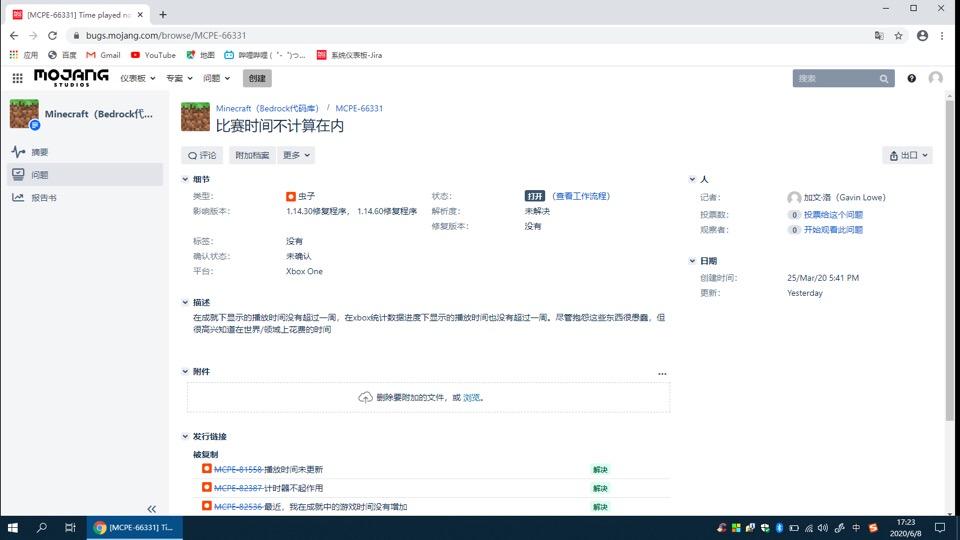The width and height of the screenshot is (960, 540).
Task: Open the 更多 more dropdown
Action: click(x=296, y=155)
